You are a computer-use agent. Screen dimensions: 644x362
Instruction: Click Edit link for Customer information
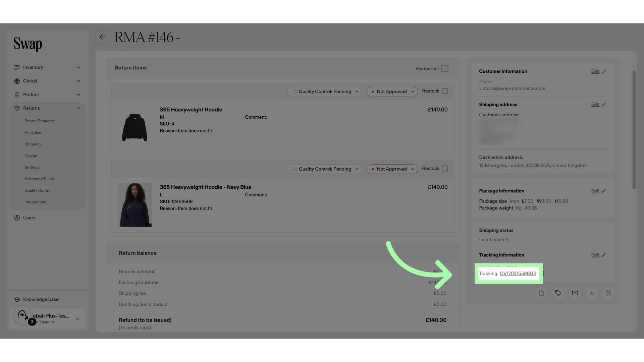click(x=595, y=71)
